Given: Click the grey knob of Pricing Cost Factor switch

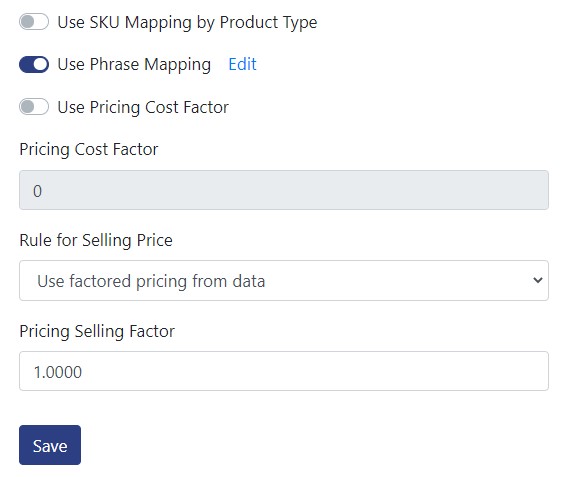Looking at the screenshot, I should click(x=27, y=107).
